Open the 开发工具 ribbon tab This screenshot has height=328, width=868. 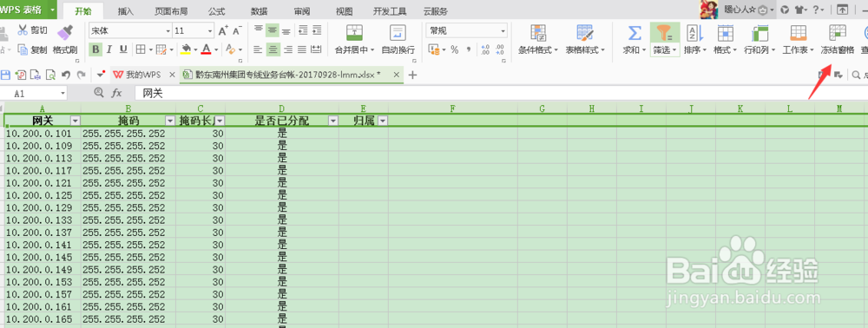pos(390,11)
